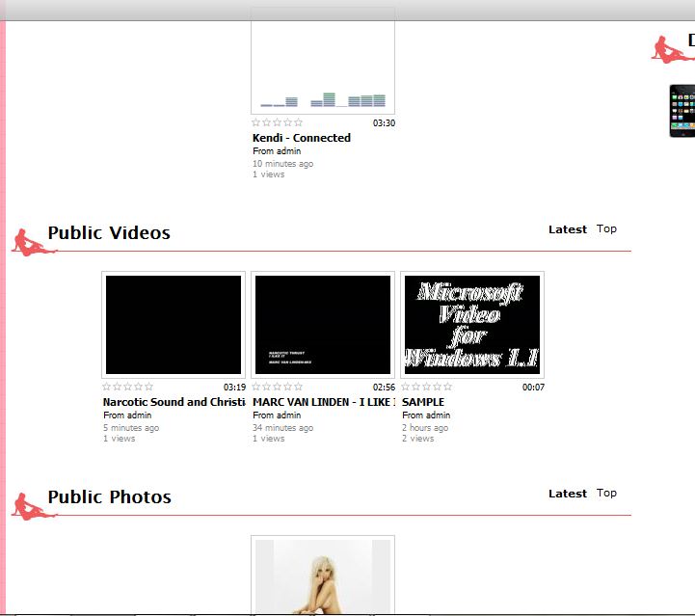
Task: Select Latest tab in Public Videos
Action: (568, 229)
